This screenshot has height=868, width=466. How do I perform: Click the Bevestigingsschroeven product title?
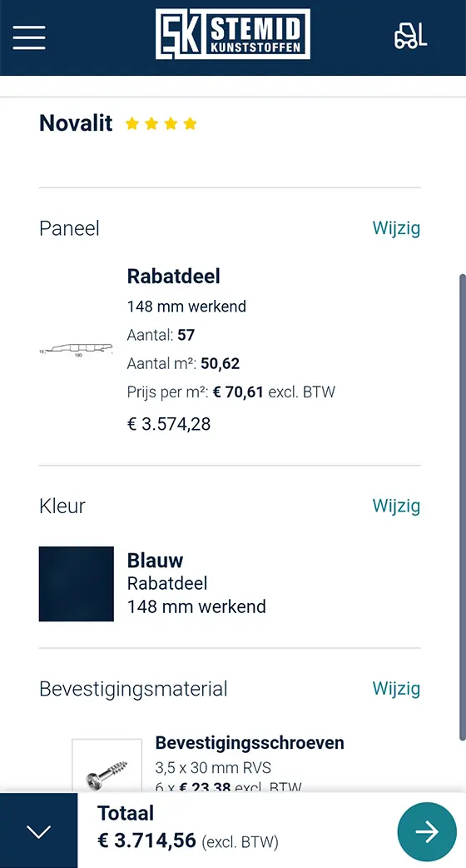(250, 743)
